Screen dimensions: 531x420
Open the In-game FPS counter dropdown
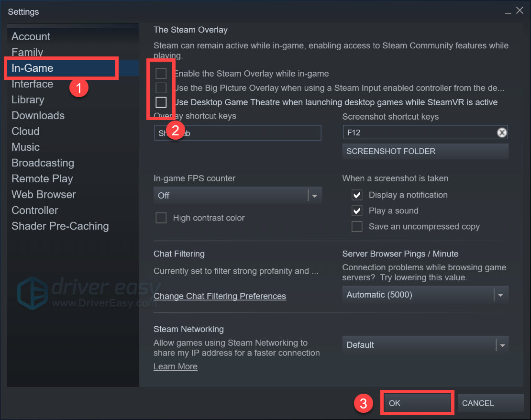pyautogui.click(x=237, y=196)
